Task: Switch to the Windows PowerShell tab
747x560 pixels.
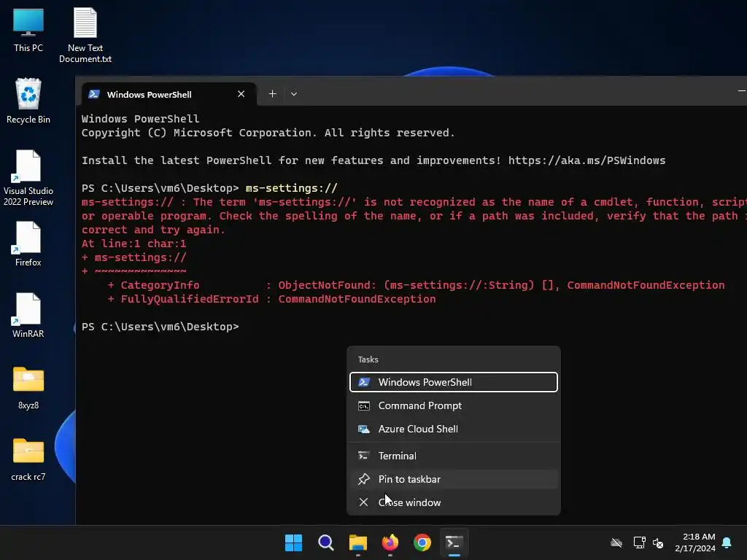Action: [168, 94]
